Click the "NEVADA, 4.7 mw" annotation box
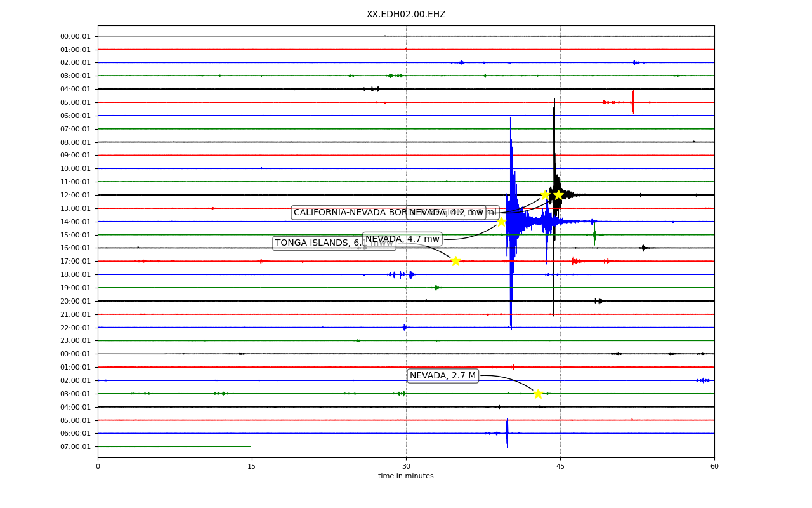This screenshot has height=508, width=812. (x=402, y=239)
